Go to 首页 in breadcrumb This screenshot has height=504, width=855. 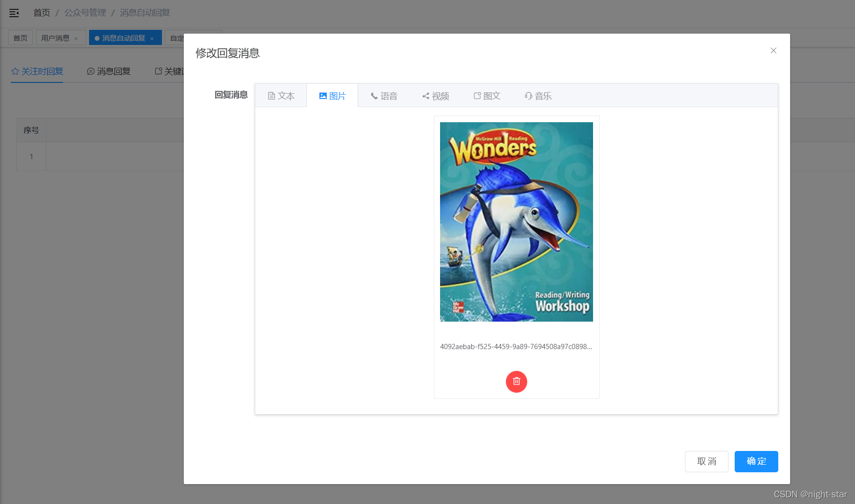point(42,13)
